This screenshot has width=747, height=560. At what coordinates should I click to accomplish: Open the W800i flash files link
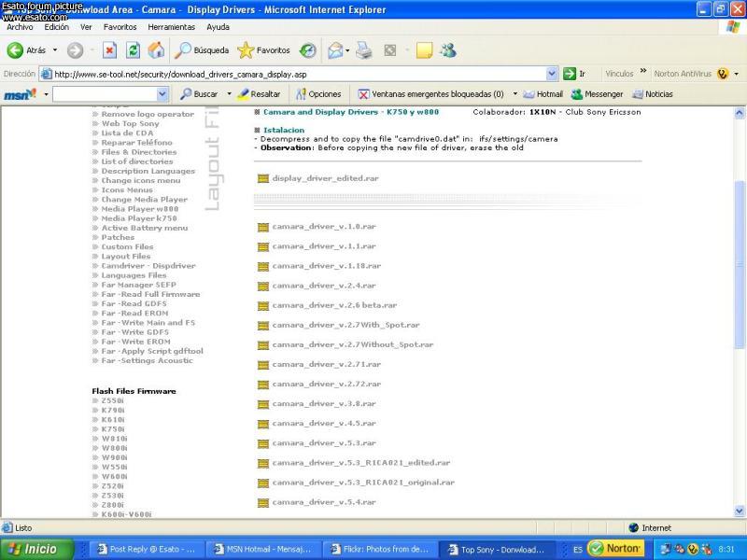[114, 448]
